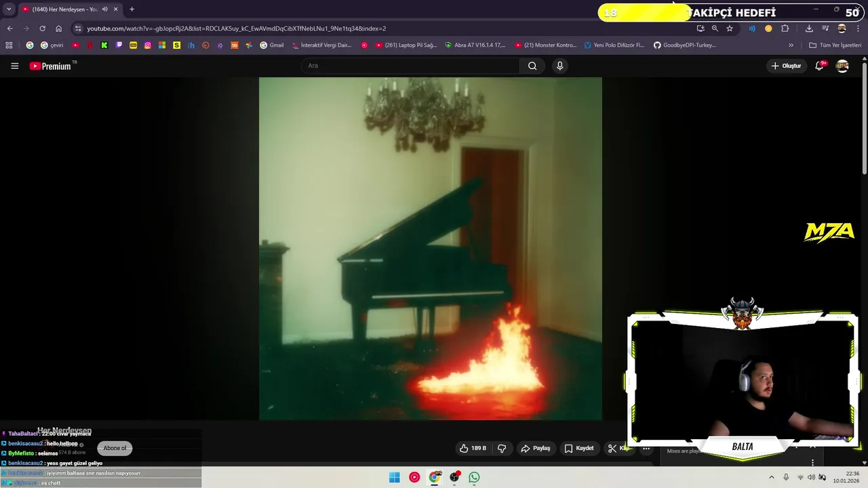Click the YouTube search magnifier button

[x=532, y=66]
